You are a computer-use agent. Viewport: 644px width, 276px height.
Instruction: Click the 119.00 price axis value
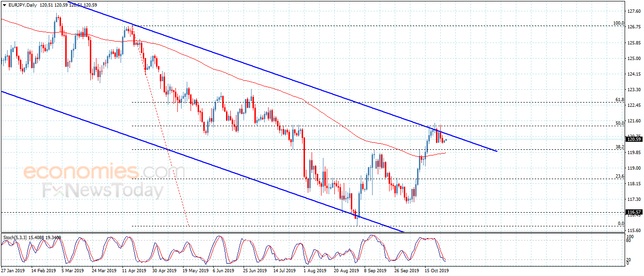click(x=634, y=168)
